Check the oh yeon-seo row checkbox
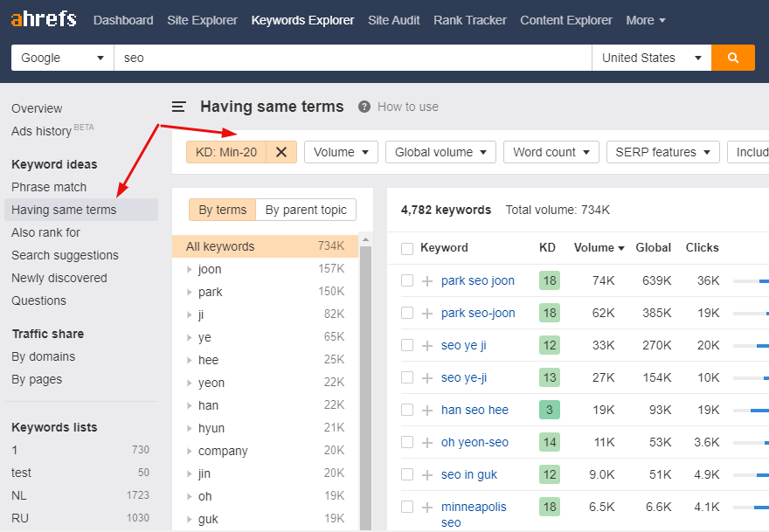 click(x=407, y=442)
